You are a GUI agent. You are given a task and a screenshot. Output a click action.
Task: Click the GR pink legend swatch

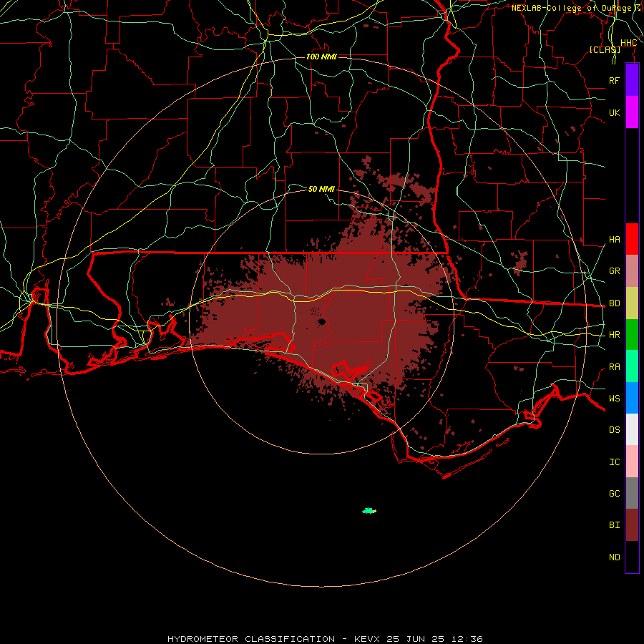tap(632, 271)
